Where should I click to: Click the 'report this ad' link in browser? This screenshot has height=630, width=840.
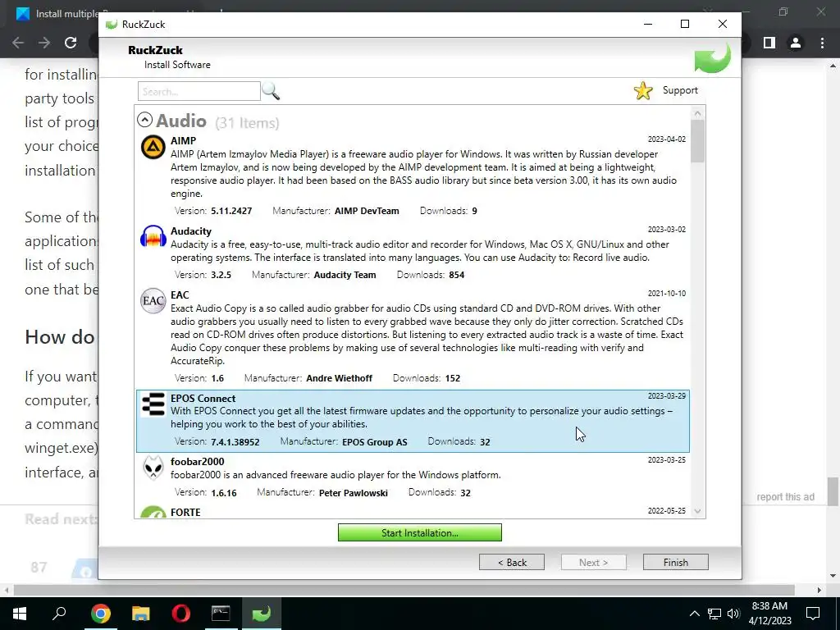tap(785, 496)
